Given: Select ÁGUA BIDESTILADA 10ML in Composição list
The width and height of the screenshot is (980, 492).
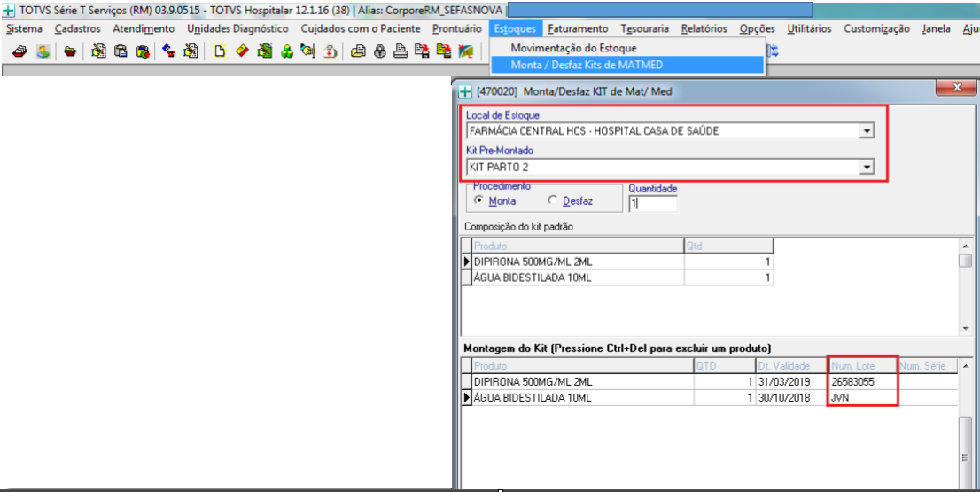Looking at the screenshot, I should click(x=578, y=277).
